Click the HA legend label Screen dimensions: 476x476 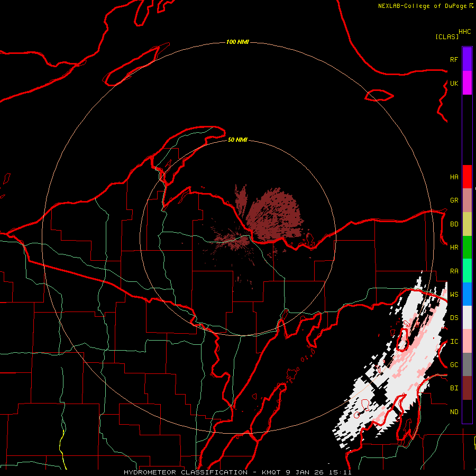click(x=454, y=177)
